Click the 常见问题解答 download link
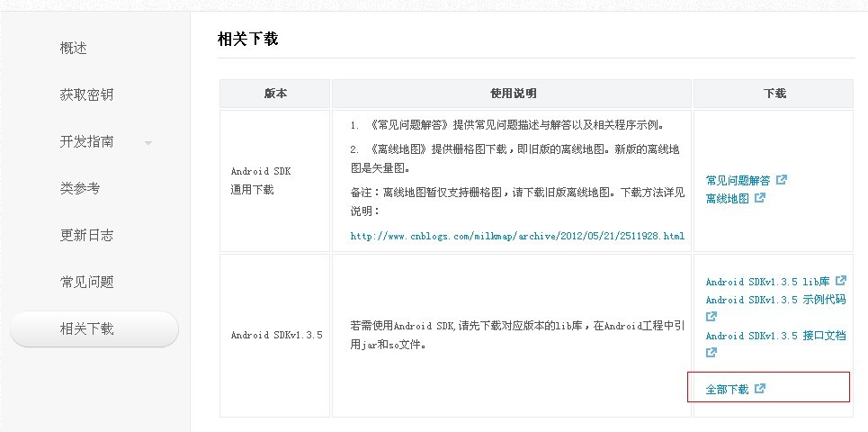Image resolution: width=868 pixels, height=432 pixels. (738, 181)
